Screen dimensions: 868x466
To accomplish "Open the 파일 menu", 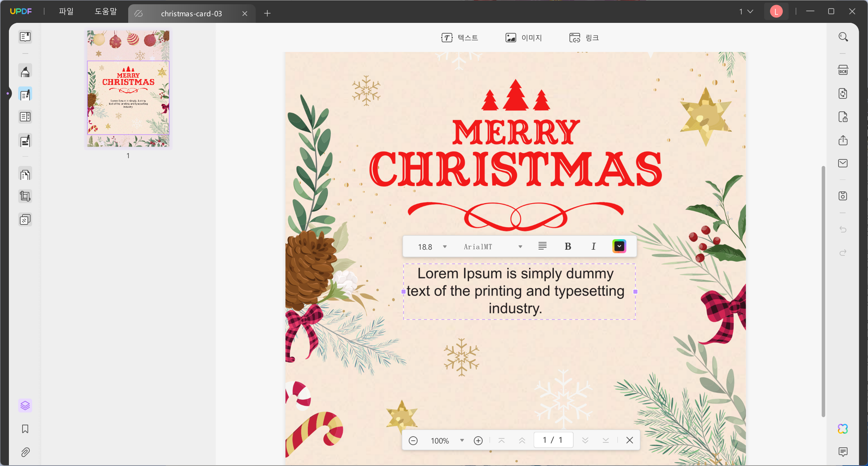I will click(x=66, y=11).
